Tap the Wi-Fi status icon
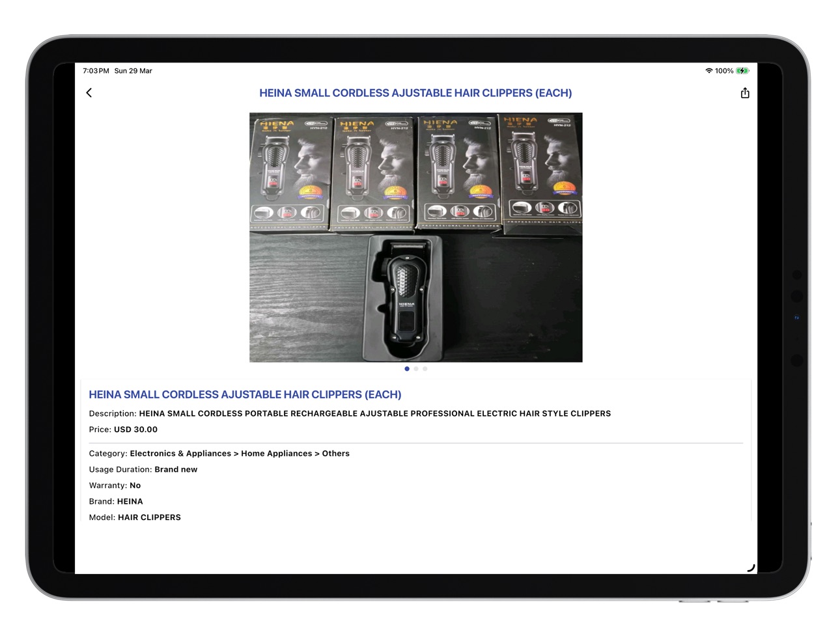 click(708, 71)
